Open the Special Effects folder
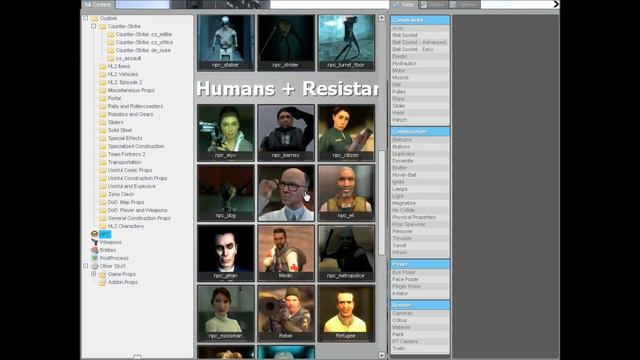640x360 pixels. click(x=125, y=138)
